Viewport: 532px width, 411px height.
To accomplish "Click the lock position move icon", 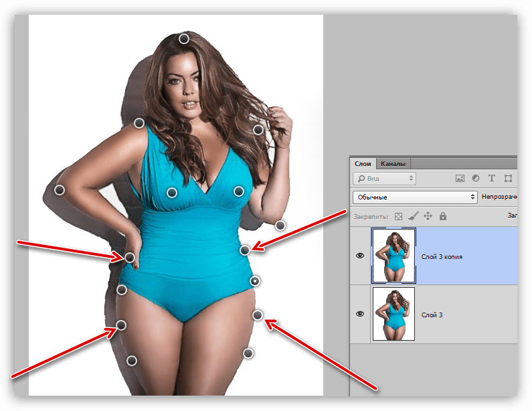I will [x=428, y=216].
